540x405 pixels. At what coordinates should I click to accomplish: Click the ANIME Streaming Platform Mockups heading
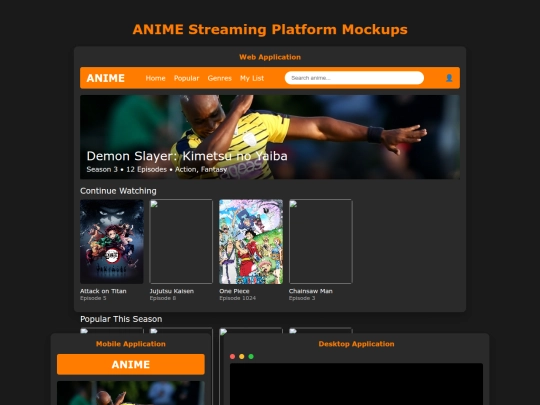[x=270, y=30]
